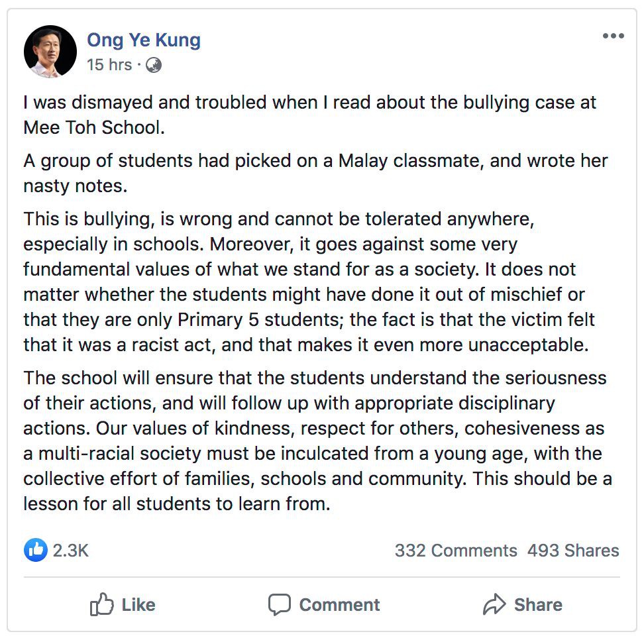The height and width of the screenshot is (644, 644).
Task: Click the "Mee Toh School" text
Action: 93,127
